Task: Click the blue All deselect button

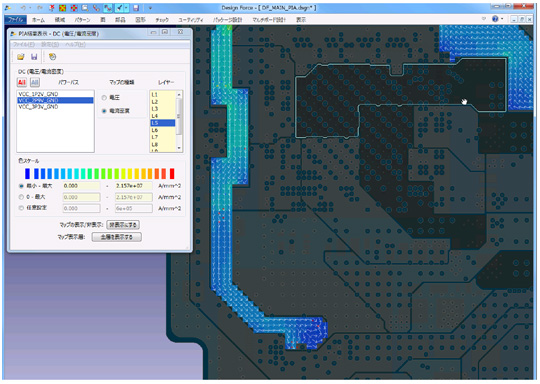Action: click(x=35, y=82)
